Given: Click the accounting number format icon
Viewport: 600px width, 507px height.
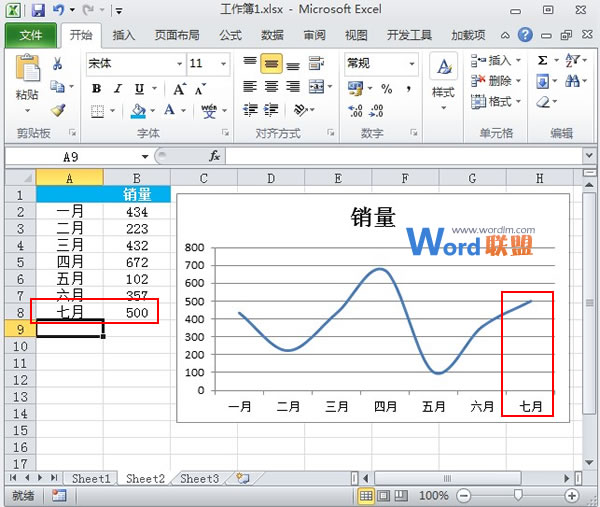Looking at the screenshot, I should point(355,88).
